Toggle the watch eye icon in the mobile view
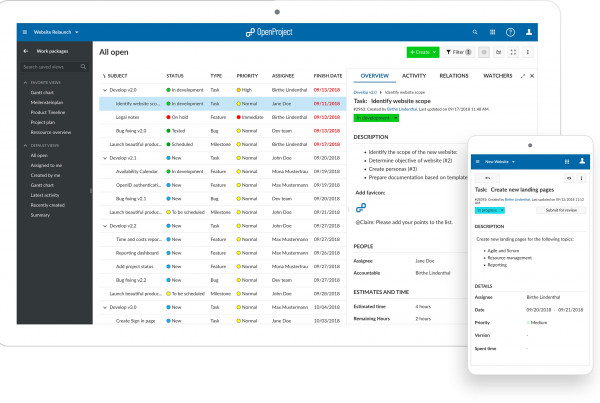This screenshot has width=600, height=403. tap(569, 178)
